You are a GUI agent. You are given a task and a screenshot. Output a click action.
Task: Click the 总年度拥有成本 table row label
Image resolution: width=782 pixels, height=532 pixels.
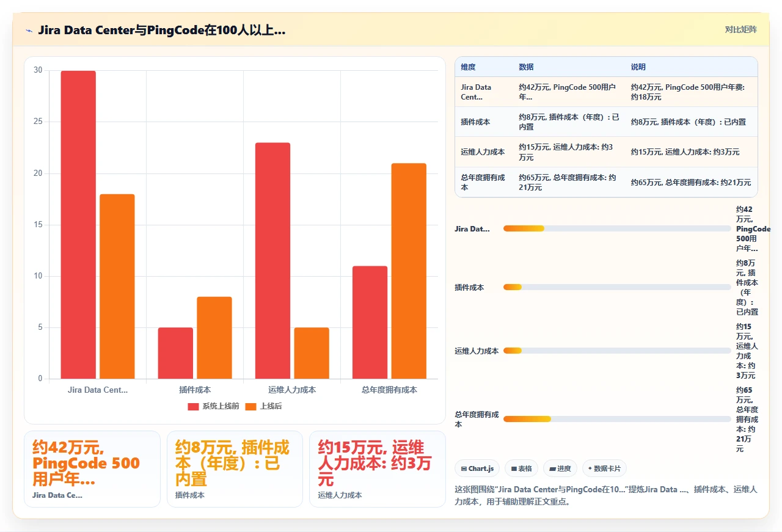pyautogui.click(x=483, y=182)
